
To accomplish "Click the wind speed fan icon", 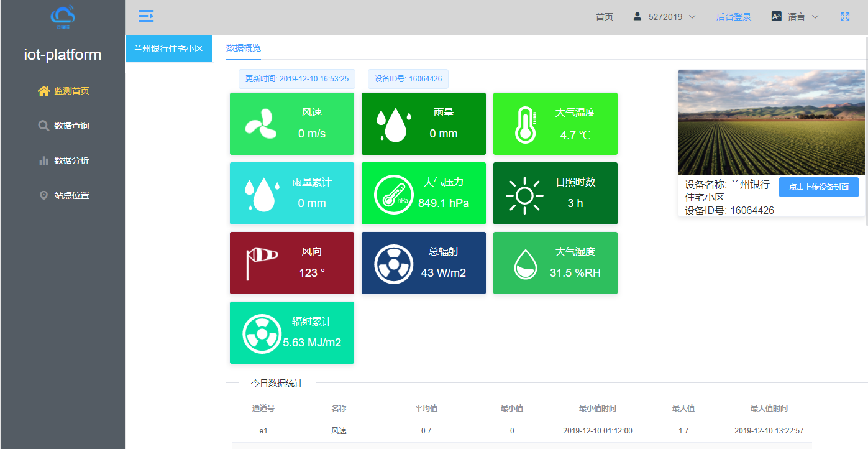I will point(261,123).
